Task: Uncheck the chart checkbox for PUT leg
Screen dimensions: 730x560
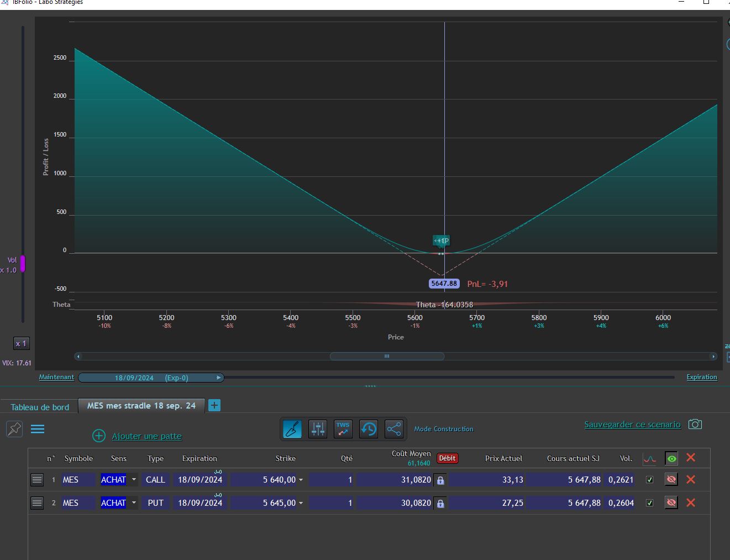Action: [x=650, y=503]
